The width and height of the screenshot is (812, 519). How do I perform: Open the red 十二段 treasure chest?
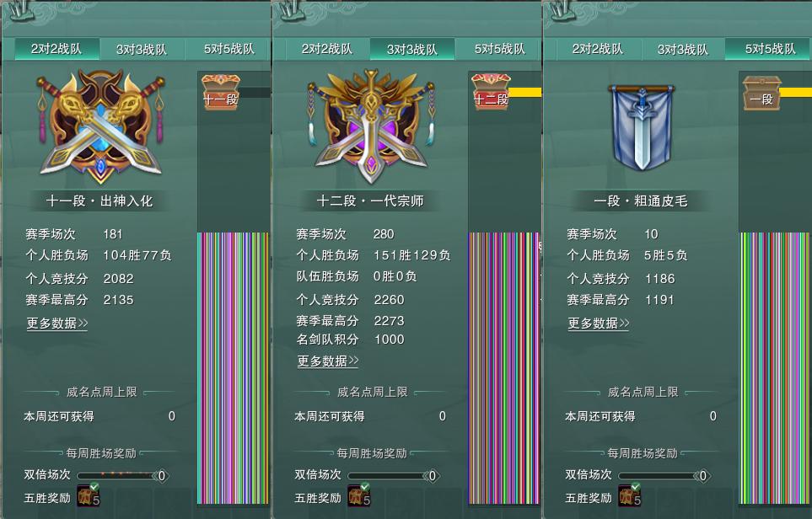pyautogui.click(x=492, y=92)
